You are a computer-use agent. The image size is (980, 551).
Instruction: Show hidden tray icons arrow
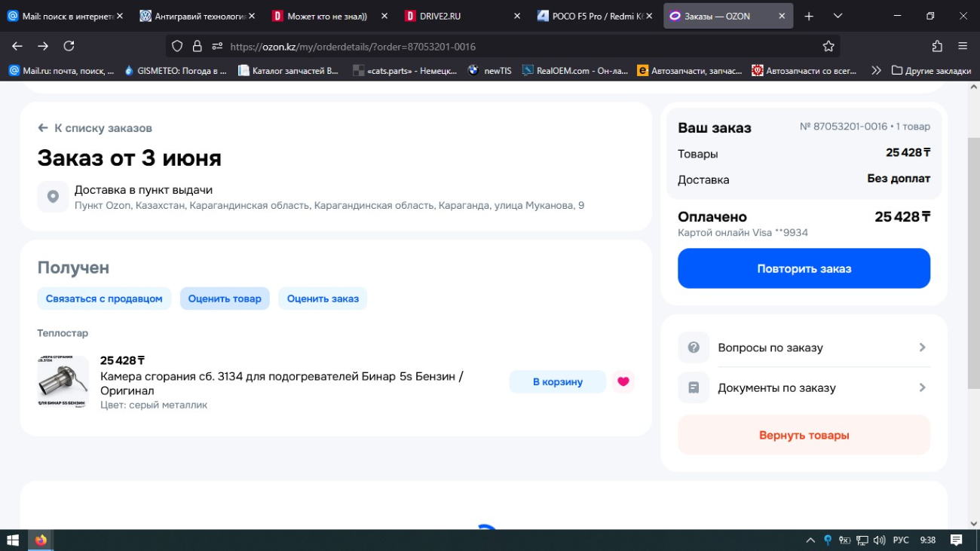point(810,540)
